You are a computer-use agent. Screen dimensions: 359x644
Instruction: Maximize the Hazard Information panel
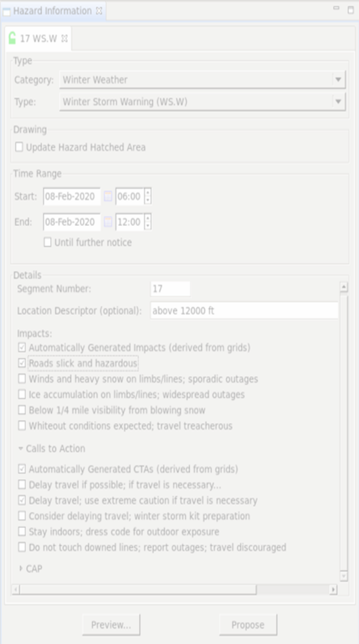[x=351, y=10]
